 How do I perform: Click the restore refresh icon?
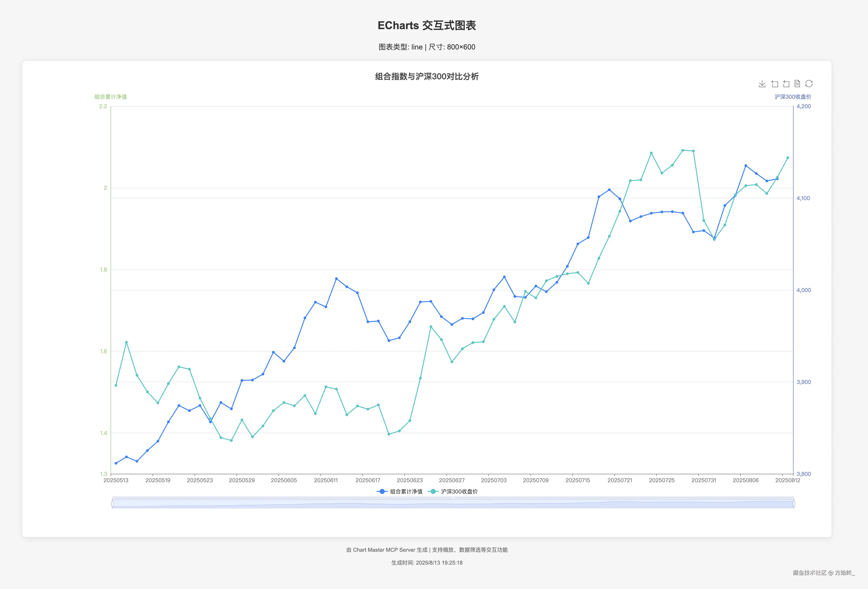coord(809,84)
